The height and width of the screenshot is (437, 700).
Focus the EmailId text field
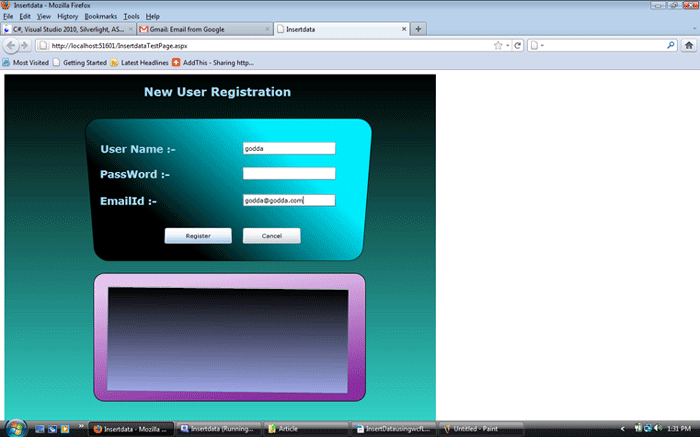(289, 200)
